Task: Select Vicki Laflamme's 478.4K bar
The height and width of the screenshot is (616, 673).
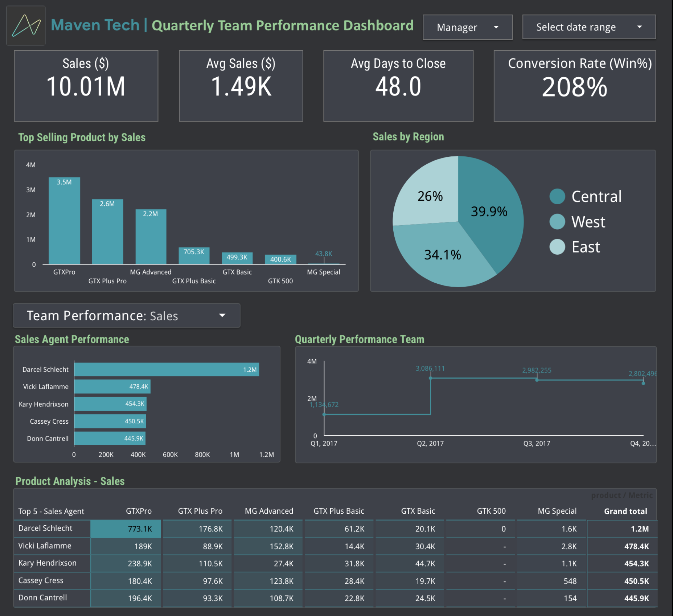Action: coord(112,387)
